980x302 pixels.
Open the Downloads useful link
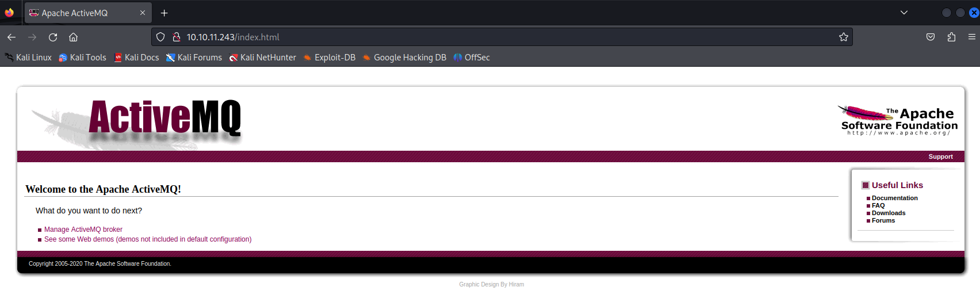pos(889,213)
